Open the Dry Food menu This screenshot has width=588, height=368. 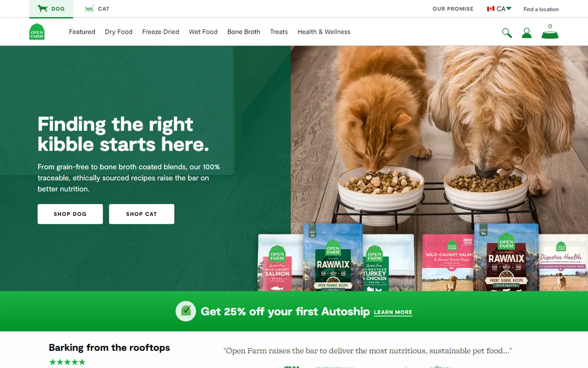[119, 32]
